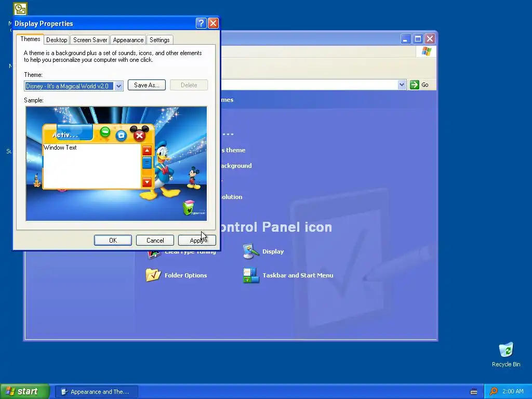Close the Display Properties dialog

point(213,23)
